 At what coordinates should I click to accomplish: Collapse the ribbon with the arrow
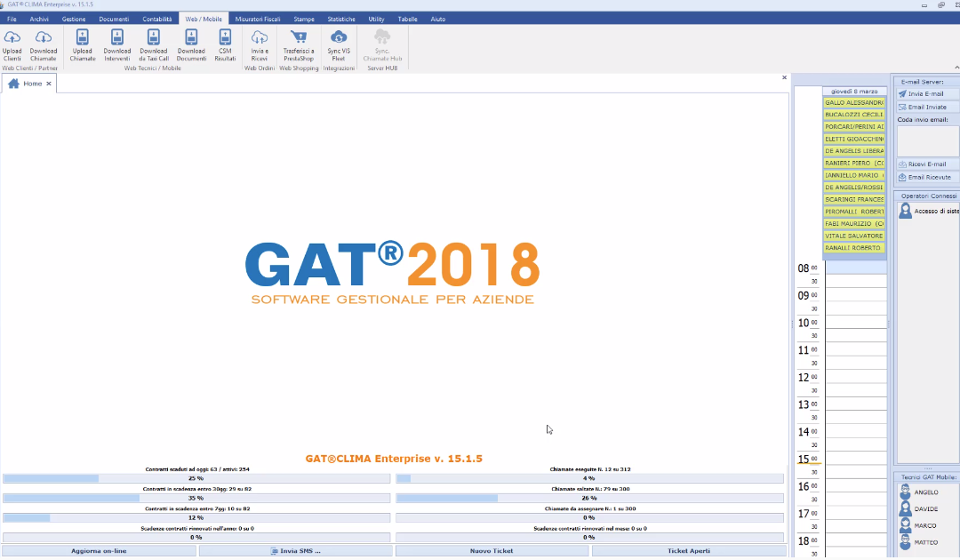956,68
